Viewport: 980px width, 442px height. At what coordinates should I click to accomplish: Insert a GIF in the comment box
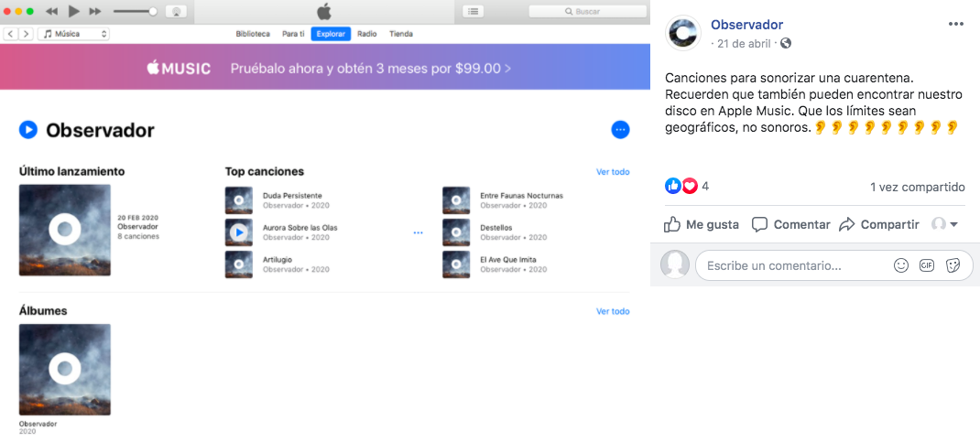click(x=926, y=265)
